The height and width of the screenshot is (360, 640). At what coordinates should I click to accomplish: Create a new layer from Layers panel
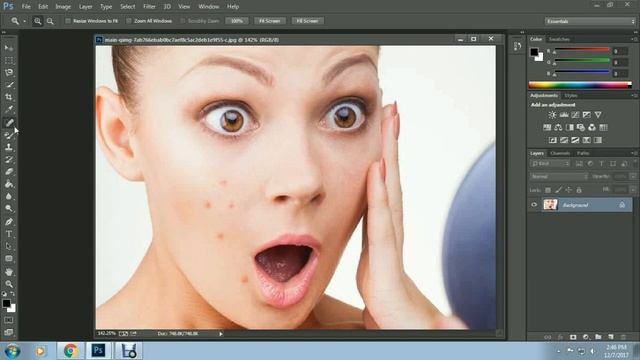(611, 337)
